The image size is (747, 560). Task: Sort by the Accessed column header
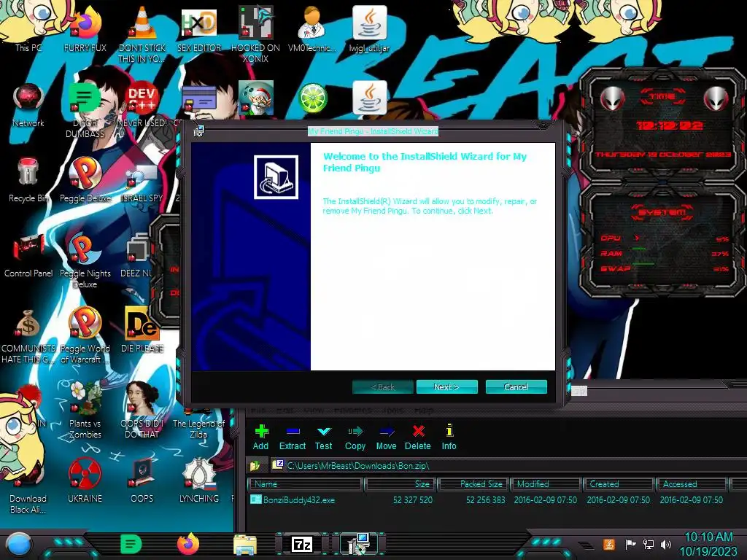(692, 484)
